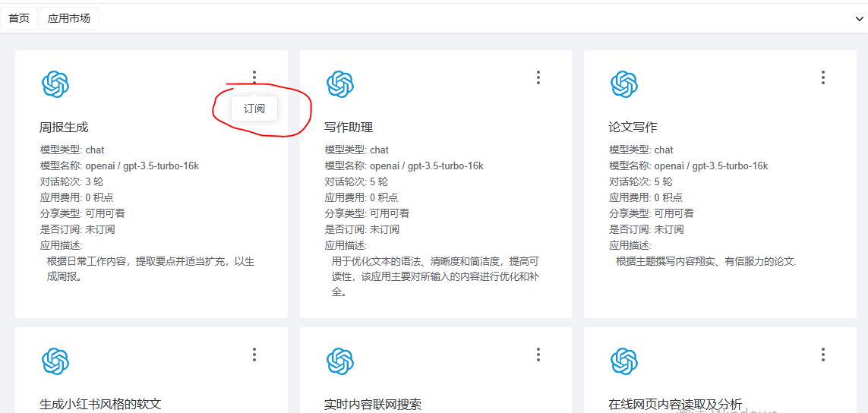868x413 pixels.
Task: Open three-dot menu on 周报生成 card
Action: pyautogui.click(x=254, y=77)
